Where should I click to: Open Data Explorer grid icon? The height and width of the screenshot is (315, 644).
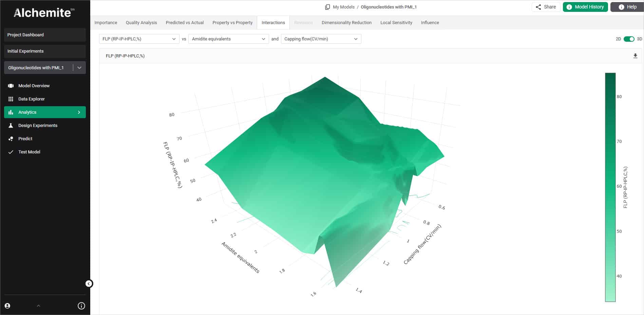pos(11,99)
